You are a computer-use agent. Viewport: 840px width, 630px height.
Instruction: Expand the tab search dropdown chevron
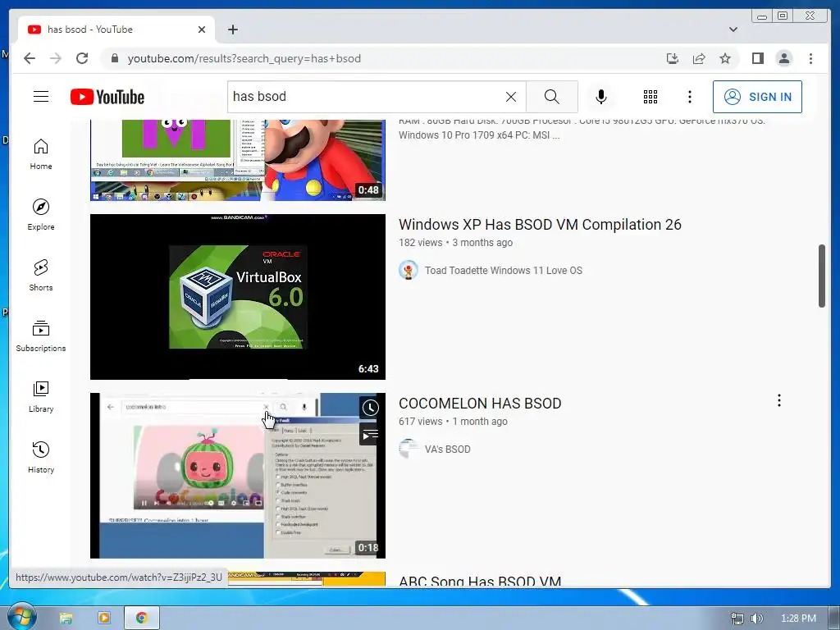pyautogui.click(x=733, y=30)
